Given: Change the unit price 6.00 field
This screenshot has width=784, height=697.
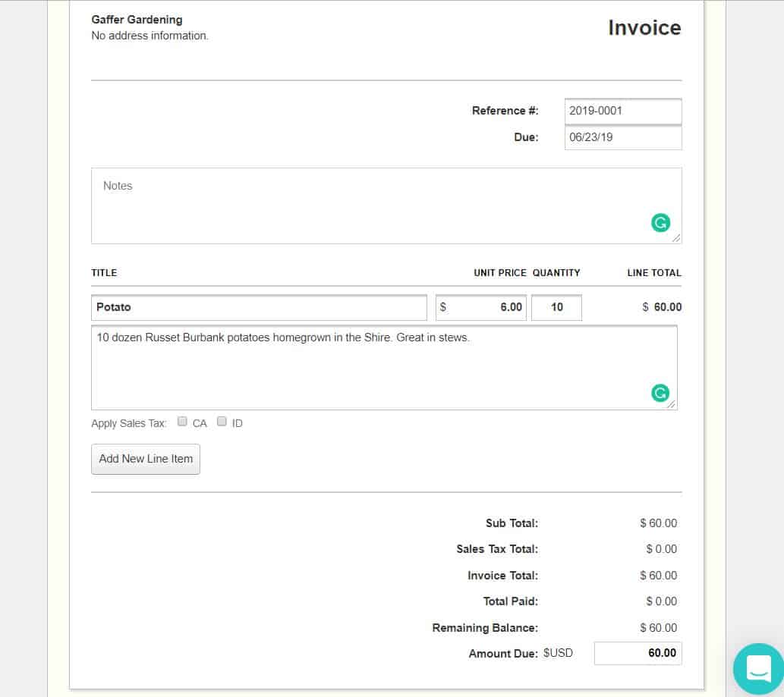Looking at the screenshot, I should point(481,307).
